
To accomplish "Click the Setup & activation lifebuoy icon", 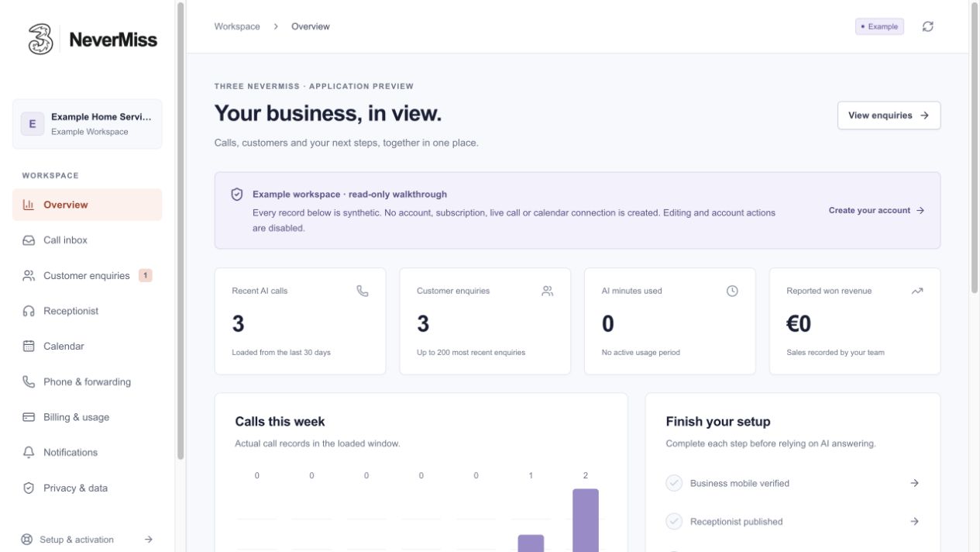I will pyautogui.click(x=27, y=540).
